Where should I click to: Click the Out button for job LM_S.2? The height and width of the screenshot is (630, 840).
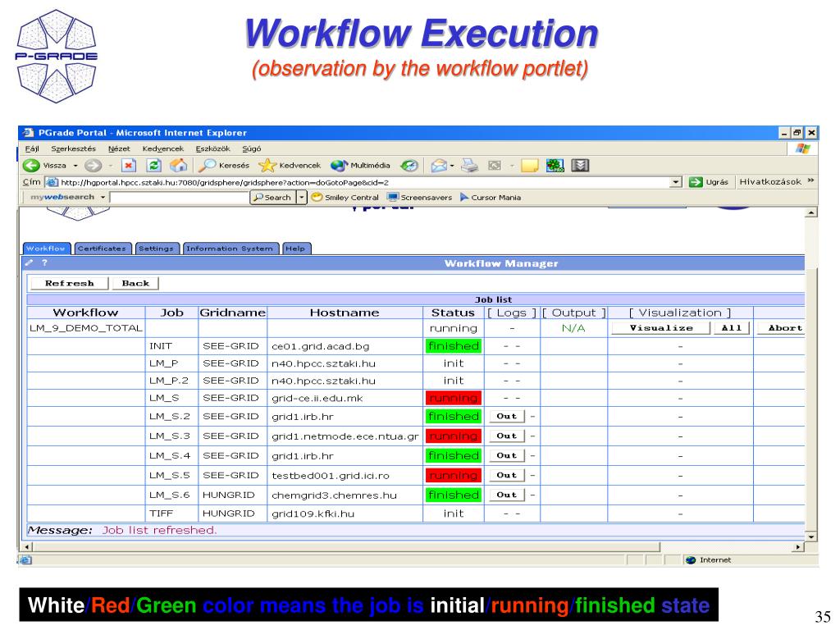pos(506,416)
